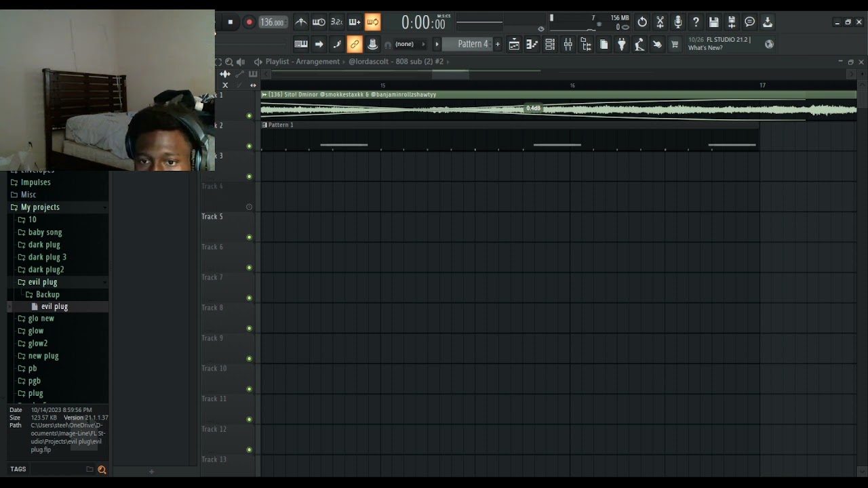The height and width of the screenshot is (488, 868).
Task: Click the browser search magnifier icon near TAGS
Action: tap(102, 469)
